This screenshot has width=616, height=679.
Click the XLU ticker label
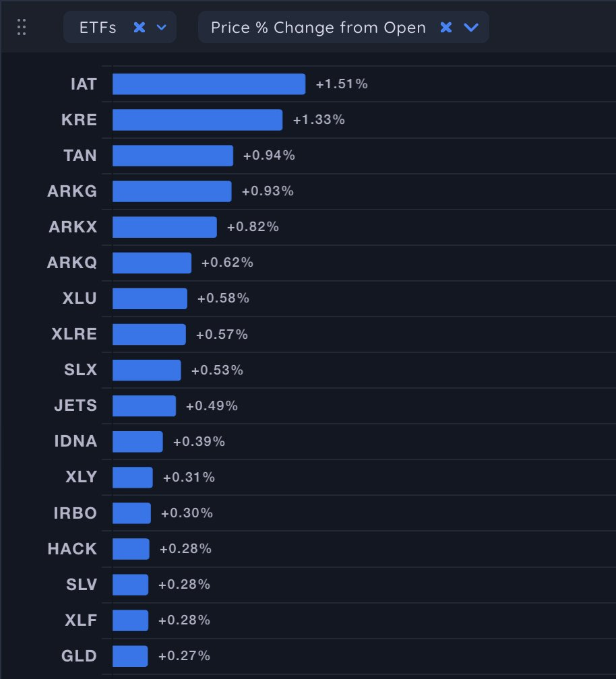point(80,298)
